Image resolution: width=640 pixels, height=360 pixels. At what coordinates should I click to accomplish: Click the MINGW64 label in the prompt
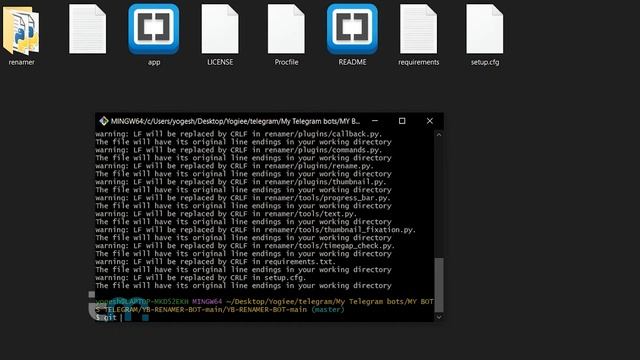[207, 302]
